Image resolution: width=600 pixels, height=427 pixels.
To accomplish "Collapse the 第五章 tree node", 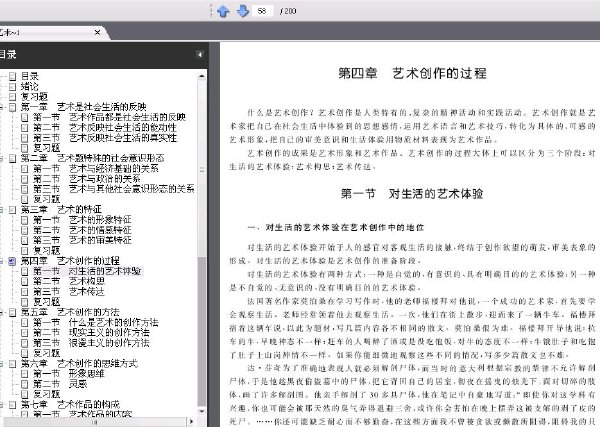I will (x=1, y=313).
